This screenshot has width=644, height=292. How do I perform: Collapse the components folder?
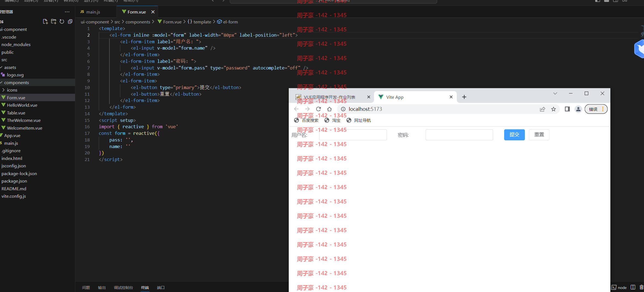tap(17, 82)
